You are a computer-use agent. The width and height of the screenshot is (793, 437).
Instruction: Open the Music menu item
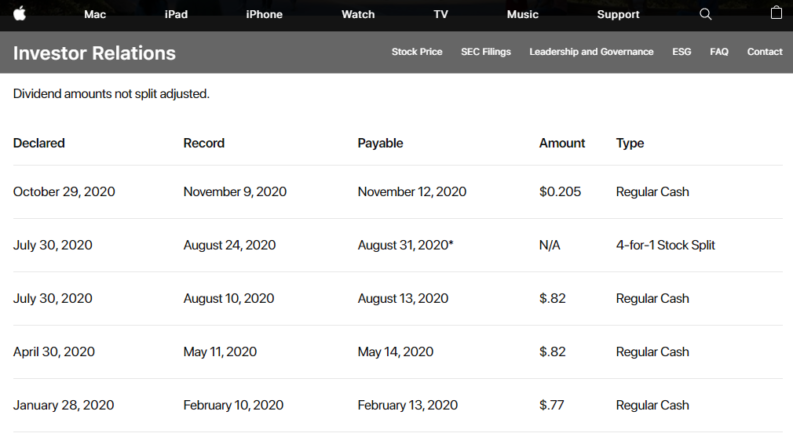tap(522, 15)
